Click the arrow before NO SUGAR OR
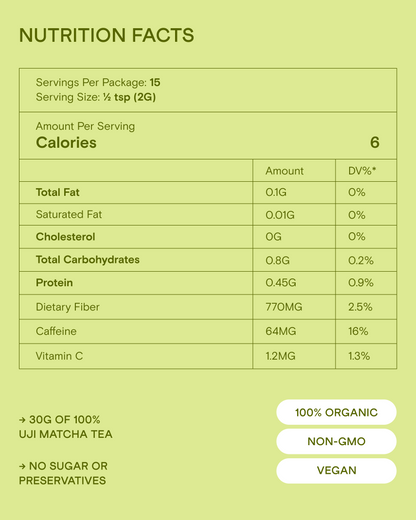Viewport: 416px width, 520px height. (22, 466)
